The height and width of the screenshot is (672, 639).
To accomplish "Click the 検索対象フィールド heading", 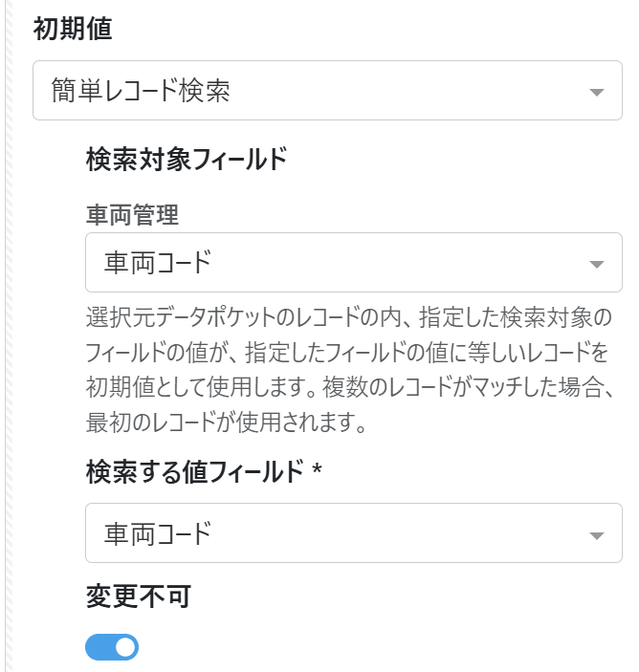I will point(186,159).
